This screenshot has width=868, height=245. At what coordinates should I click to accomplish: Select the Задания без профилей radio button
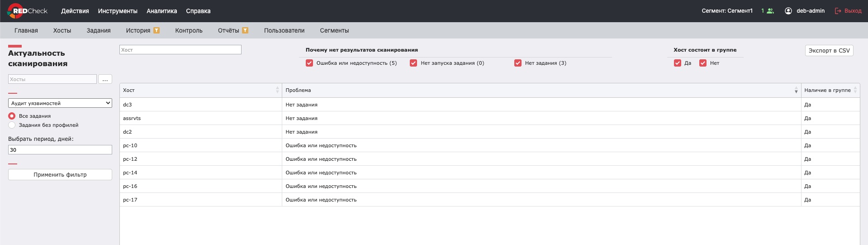pos(12,125)
